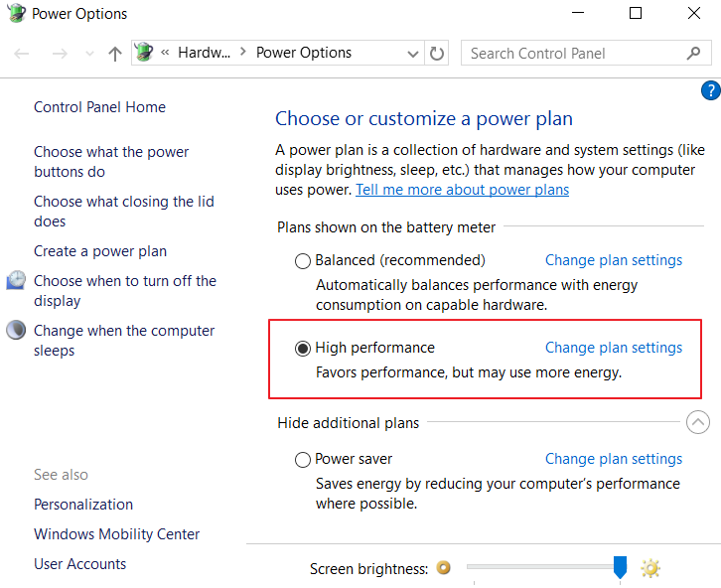721x588 pixels.
Task: Open Personalization under See also
Action: (83, 505)
